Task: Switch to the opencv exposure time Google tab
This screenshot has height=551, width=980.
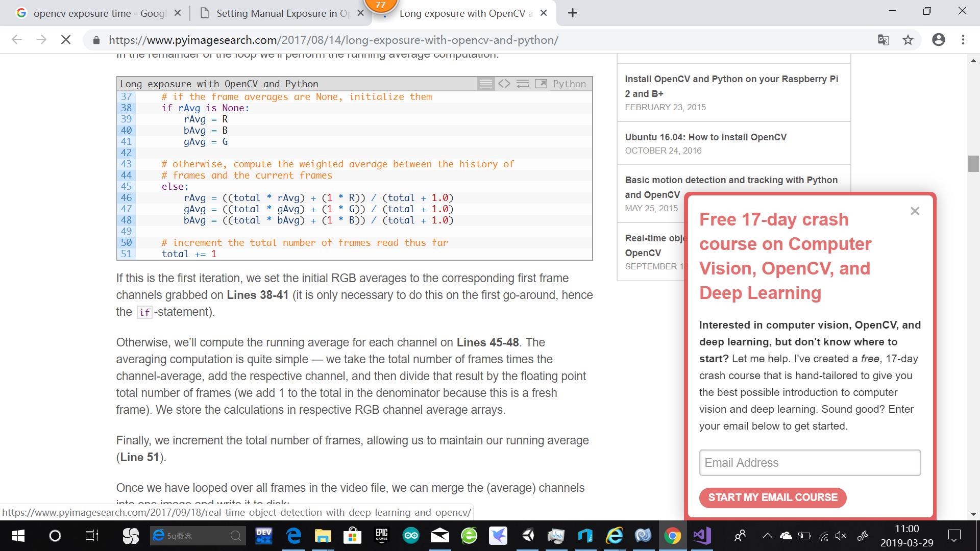Action: tap(97, 13)
